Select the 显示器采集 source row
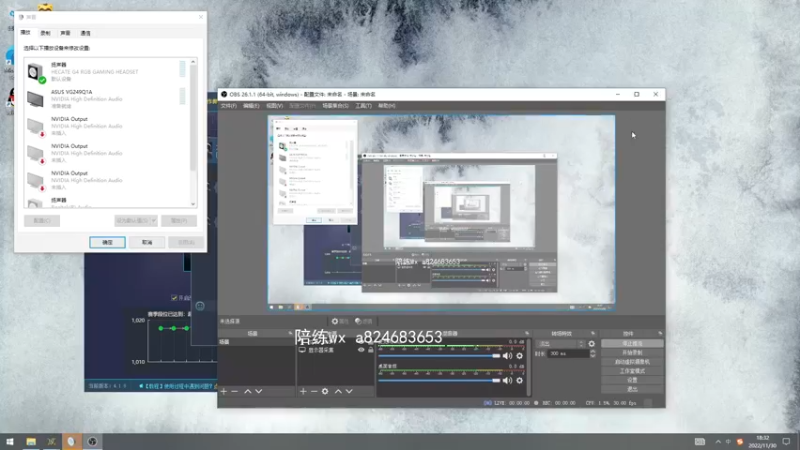Screen dimensions: 800x450 (336, 350)
